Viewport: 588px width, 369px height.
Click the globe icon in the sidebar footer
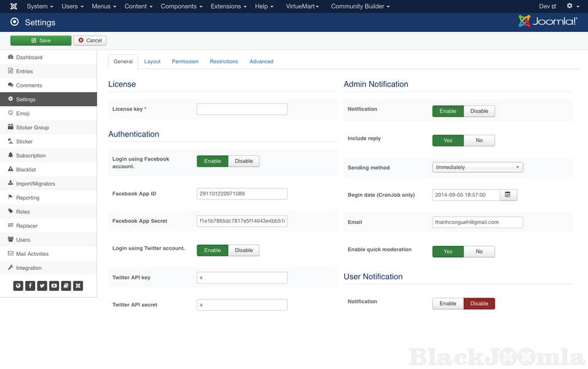coord(18,285)
